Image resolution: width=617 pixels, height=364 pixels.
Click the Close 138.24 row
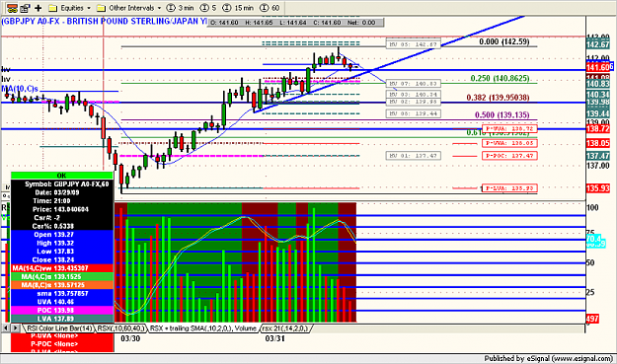pyautogui.click(x=62, y=259)
